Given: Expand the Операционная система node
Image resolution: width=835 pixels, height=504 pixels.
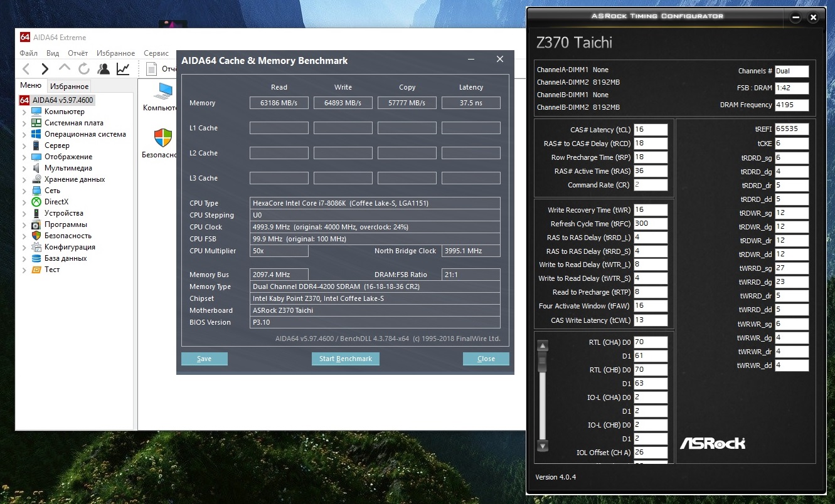Looking at the screenshot, I should pos(24,134).
